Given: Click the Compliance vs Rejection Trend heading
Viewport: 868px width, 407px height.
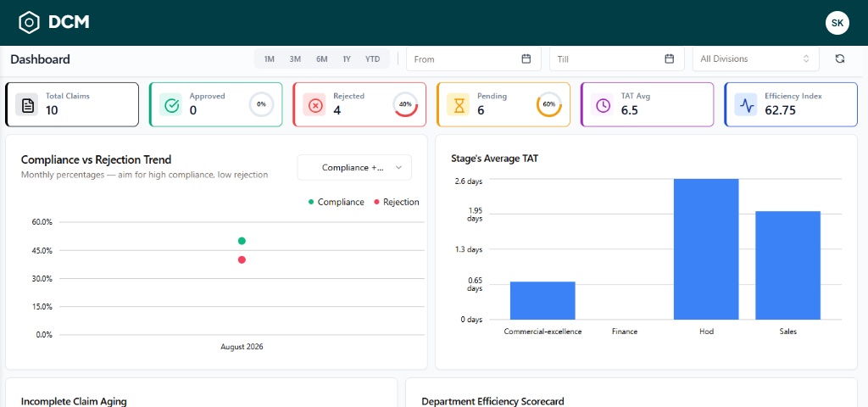Looking at the screenshot, I should tap(97, 159).
